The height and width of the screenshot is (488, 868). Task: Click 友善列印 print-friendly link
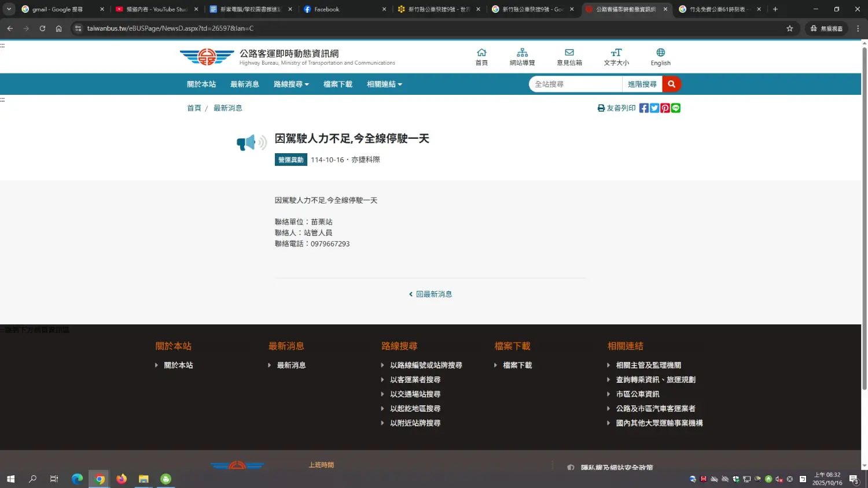point(616,108)
